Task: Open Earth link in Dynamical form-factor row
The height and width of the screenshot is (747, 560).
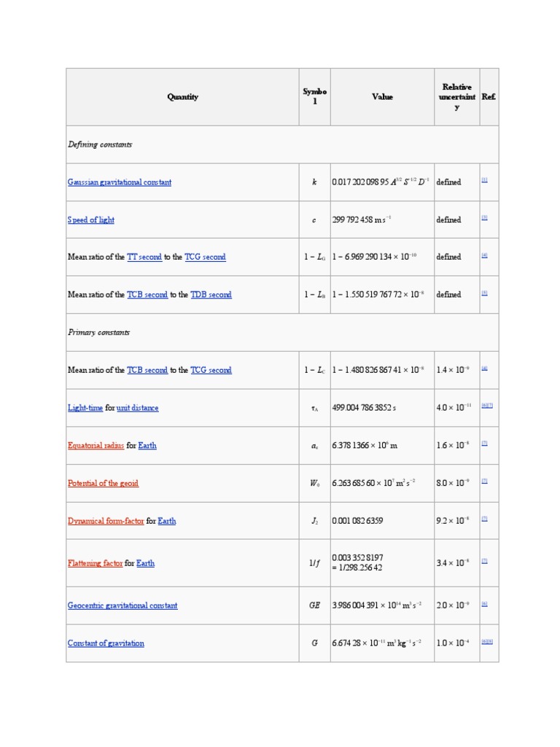Action: (x=167, y=521)
